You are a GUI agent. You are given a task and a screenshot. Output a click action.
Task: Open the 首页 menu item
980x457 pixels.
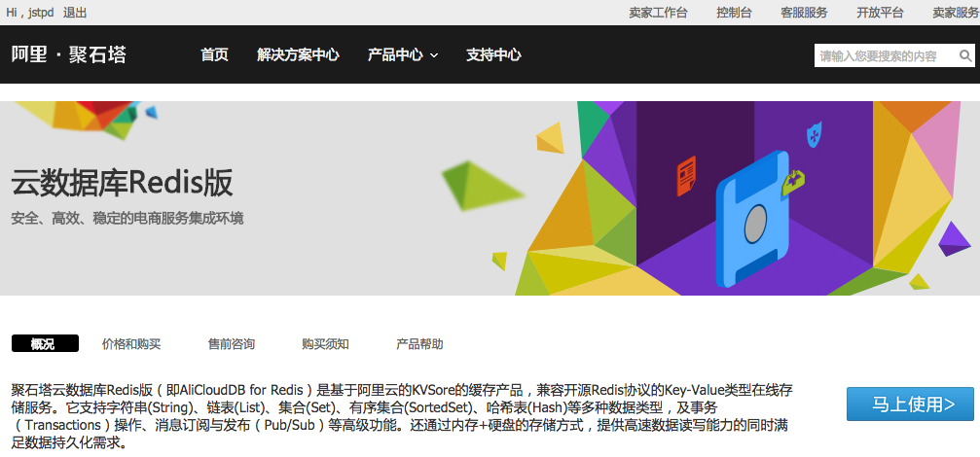(214, 55)
